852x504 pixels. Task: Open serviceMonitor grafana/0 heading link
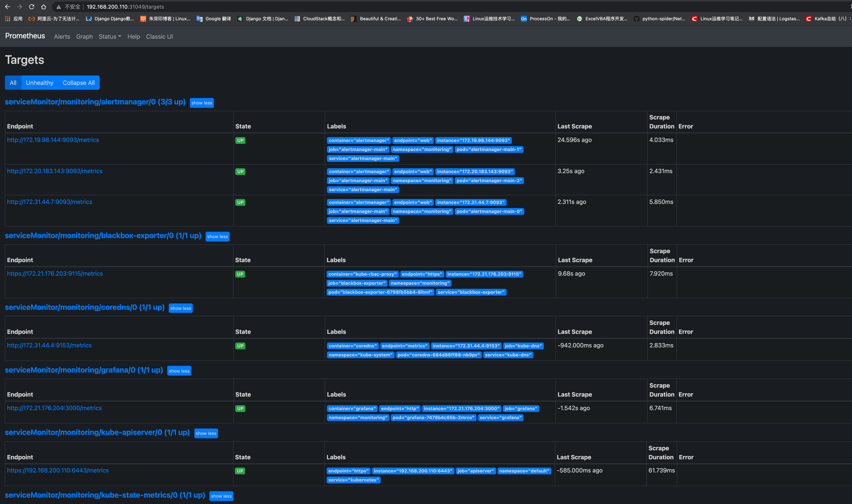[x=84, y=370]
